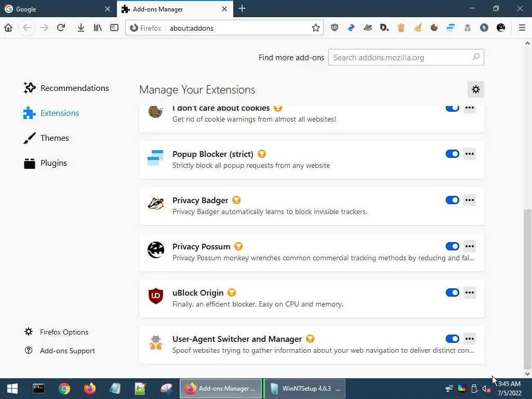Screen dimensions: 532x399
Task: Switch to WinNTSetup 4.6.3 taskbar window
Action: coord(304,389)
